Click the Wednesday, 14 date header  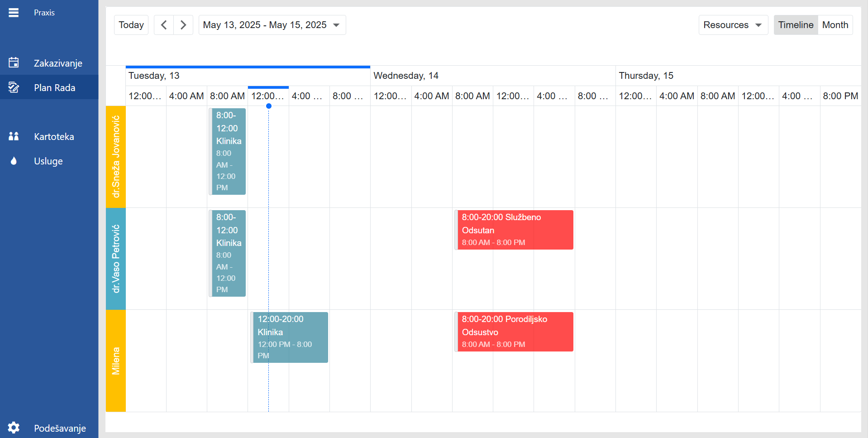pos(406,76)
